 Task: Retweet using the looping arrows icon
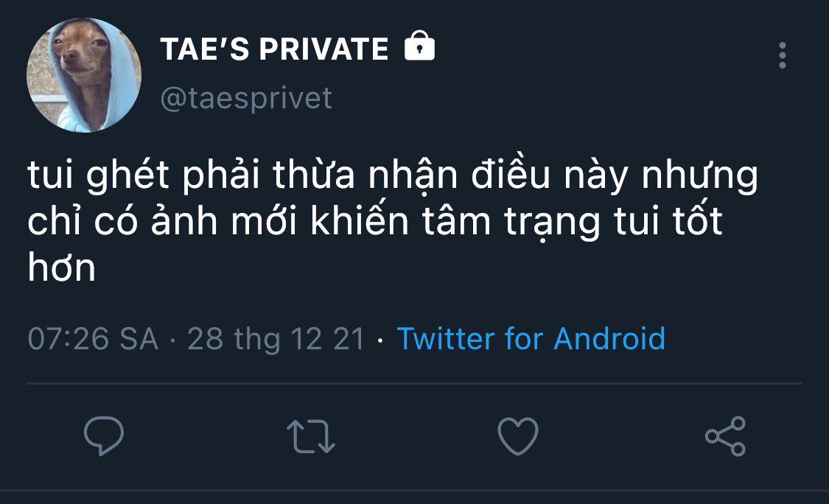[x=311, y=436]
